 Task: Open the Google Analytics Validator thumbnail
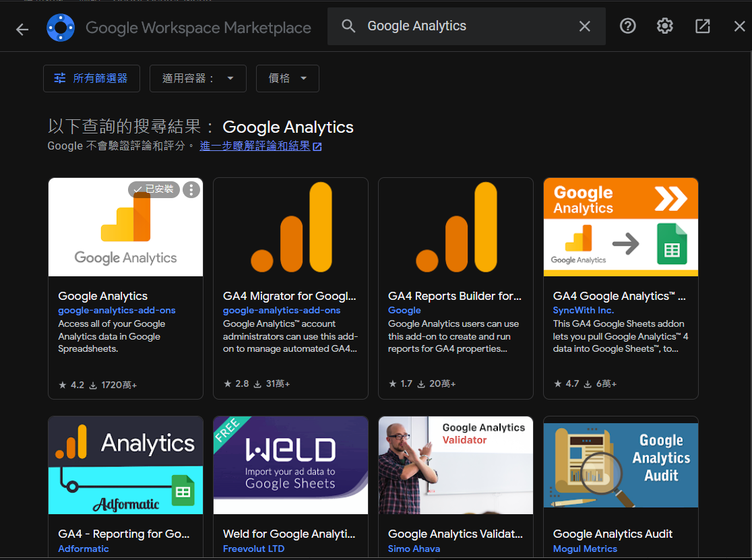point(456,465)
